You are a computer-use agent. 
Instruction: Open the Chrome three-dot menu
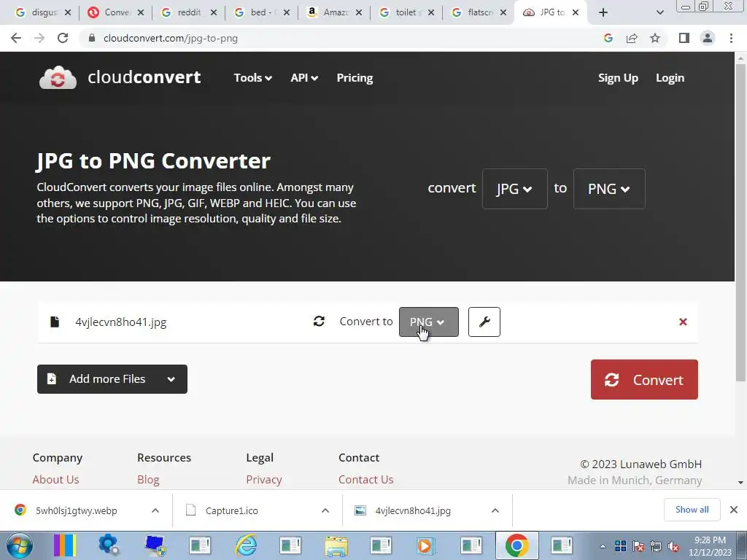731,38
